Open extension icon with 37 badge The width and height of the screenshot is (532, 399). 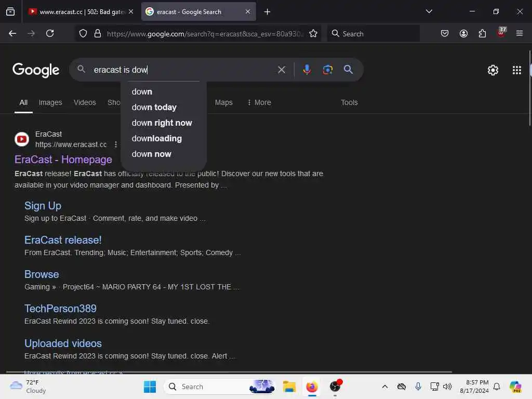[501, 33]
